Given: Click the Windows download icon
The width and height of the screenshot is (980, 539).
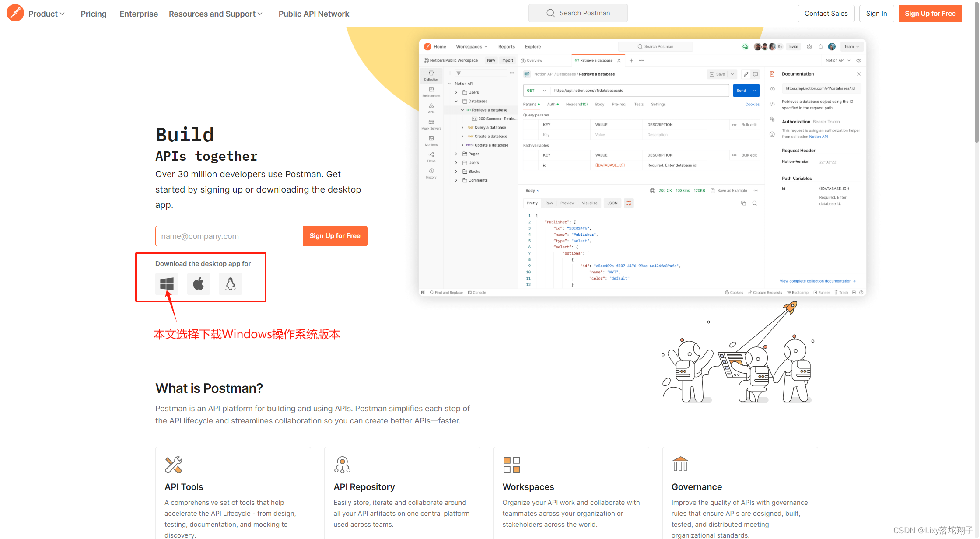Looking at the screenshot, I should coord(167,284).
